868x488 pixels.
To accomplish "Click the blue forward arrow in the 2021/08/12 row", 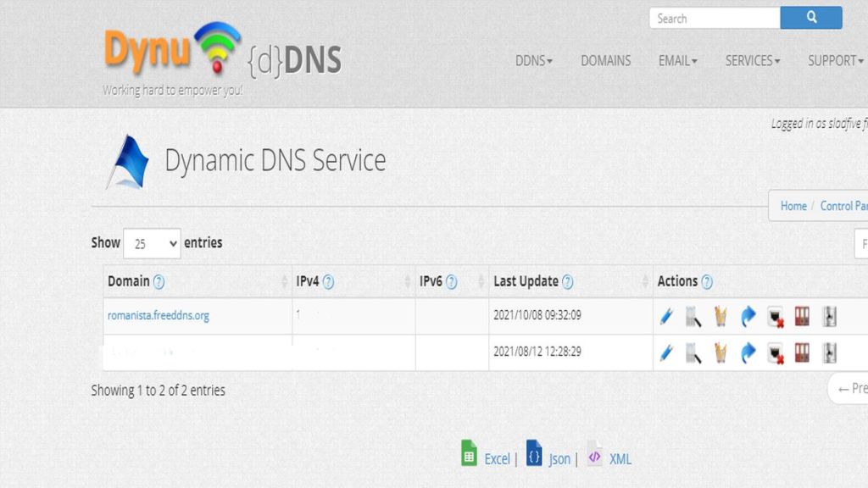I will 748,353.
